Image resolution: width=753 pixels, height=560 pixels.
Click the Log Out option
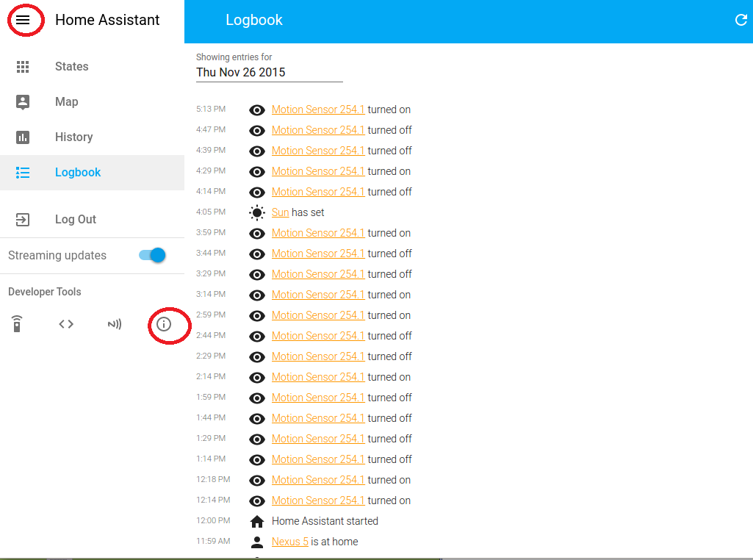76,219
